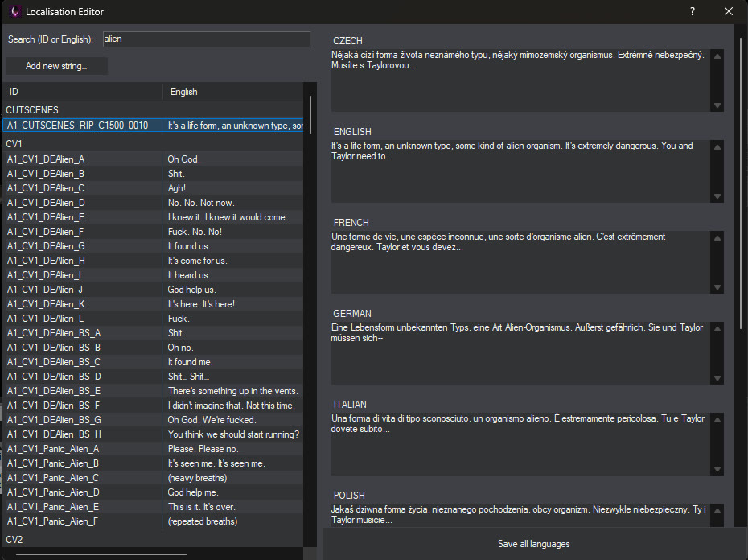Select row A1_CV1_DEAlien_H
This screenshot has height=560, width=748.
coord(153,261)
